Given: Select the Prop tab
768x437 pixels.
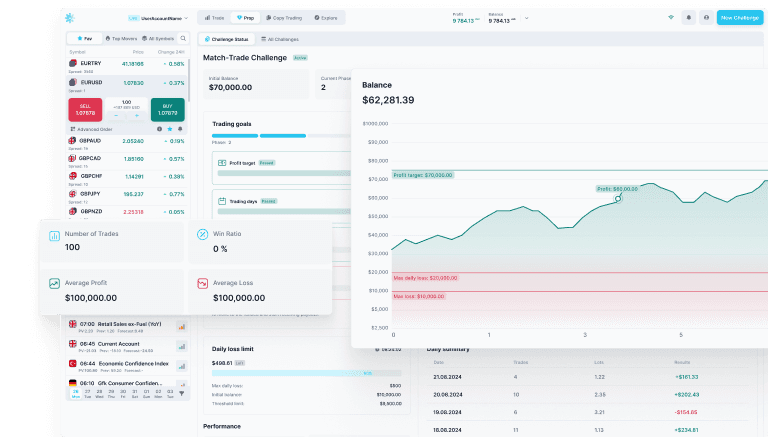Looking at the screenshot, I should (245, 18).
